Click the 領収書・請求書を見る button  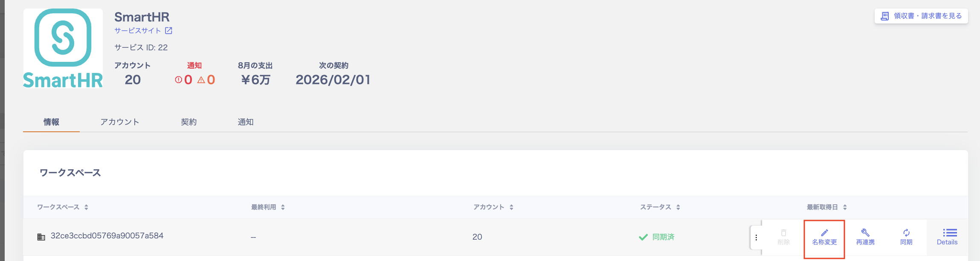(x=921, y=16)
